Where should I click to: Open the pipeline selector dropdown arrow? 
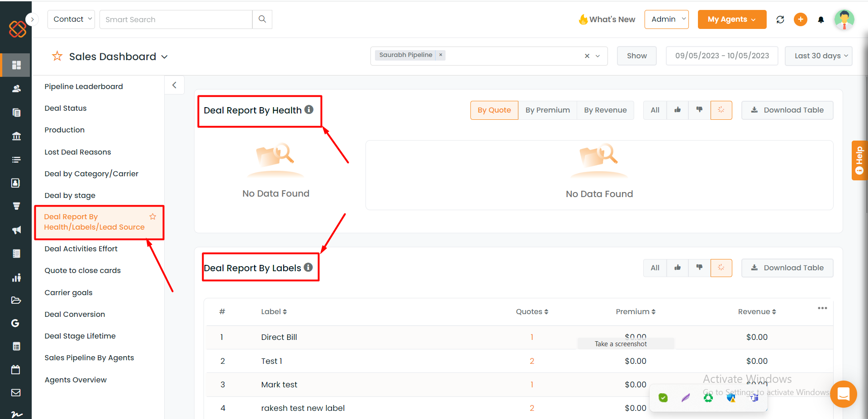tap(598, 56)
